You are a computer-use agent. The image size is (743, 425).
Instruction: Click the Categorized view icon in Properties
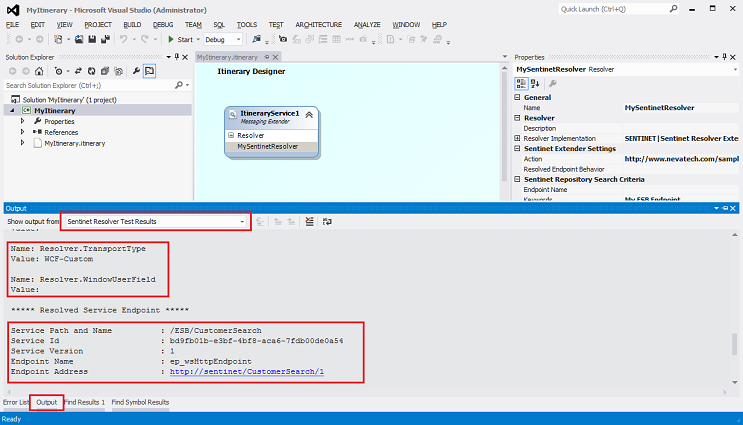[521, 83]
